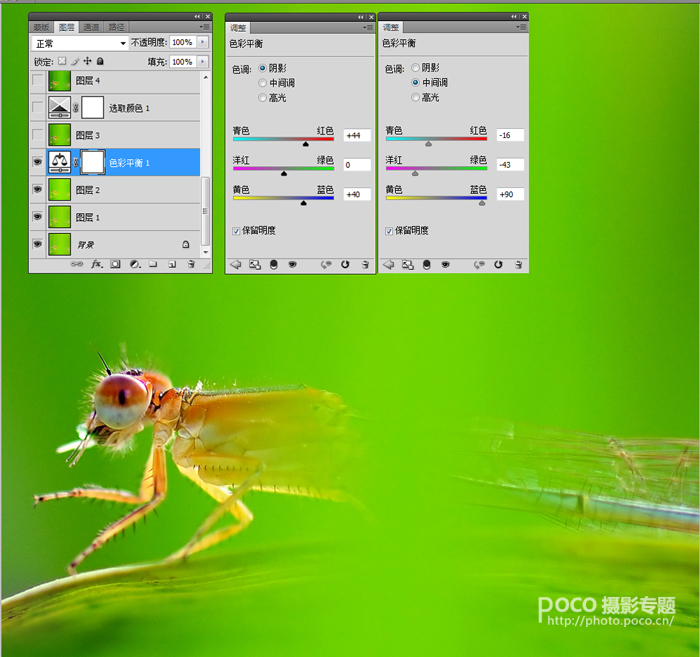Viewport: 700px width, 657px height.
Task: Click the padlock on the 背景 layer
Action: tap(186, 244)
